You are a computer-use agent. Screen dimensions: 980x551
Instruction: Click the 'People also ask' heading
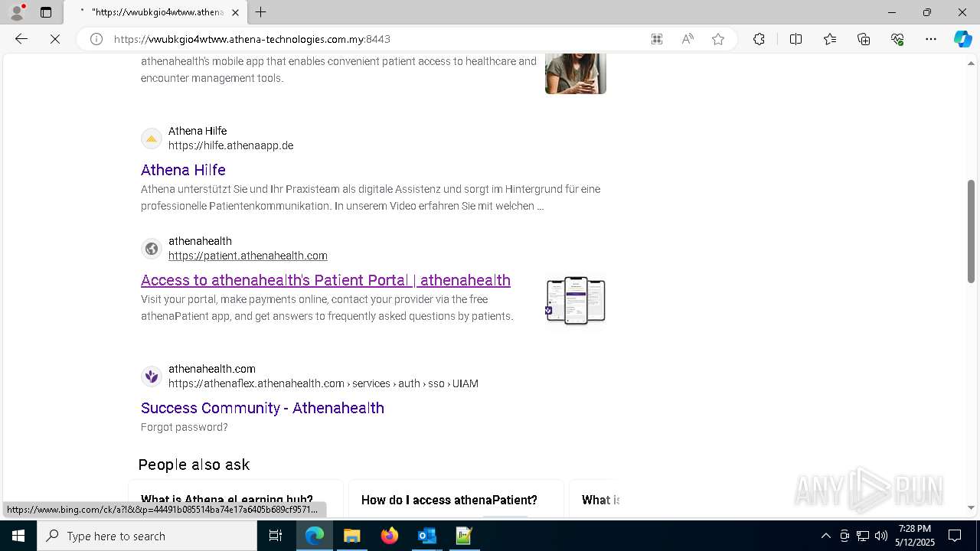pyautogui.click(x=194, y=465)
